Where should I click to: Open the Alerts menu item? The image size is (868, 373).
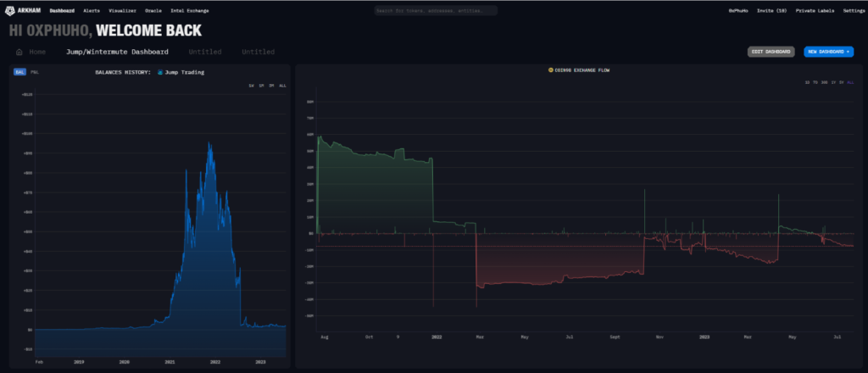[92, 10]
